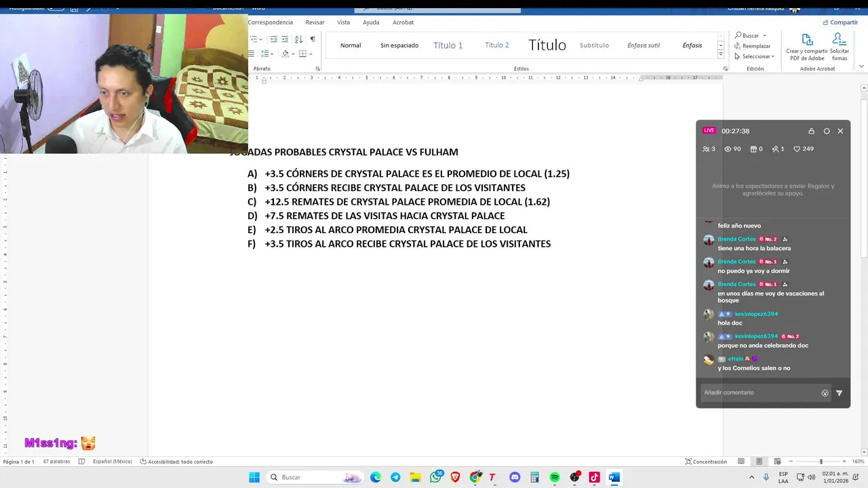The width and height of the screenshot is (868, 488).
Task: Apply the Normal style
Action: coord(351,45)
